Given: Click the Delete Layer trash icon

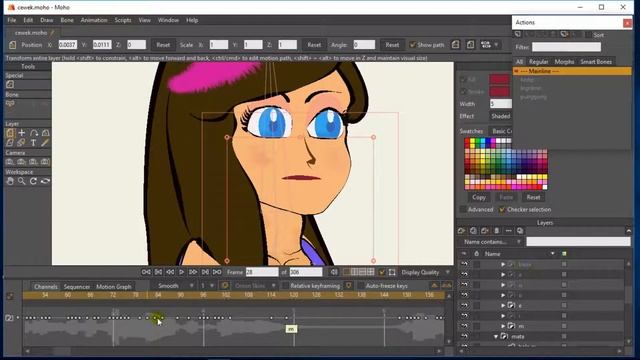Looking at the screenshot, I should pyautogui.click(x=497, y=231).
